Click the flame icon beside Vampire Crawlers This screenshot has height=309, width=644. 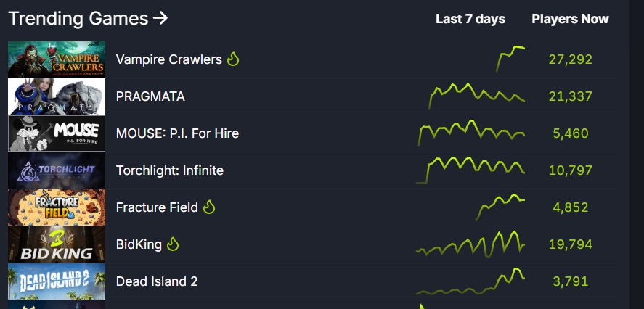(233, 59)
